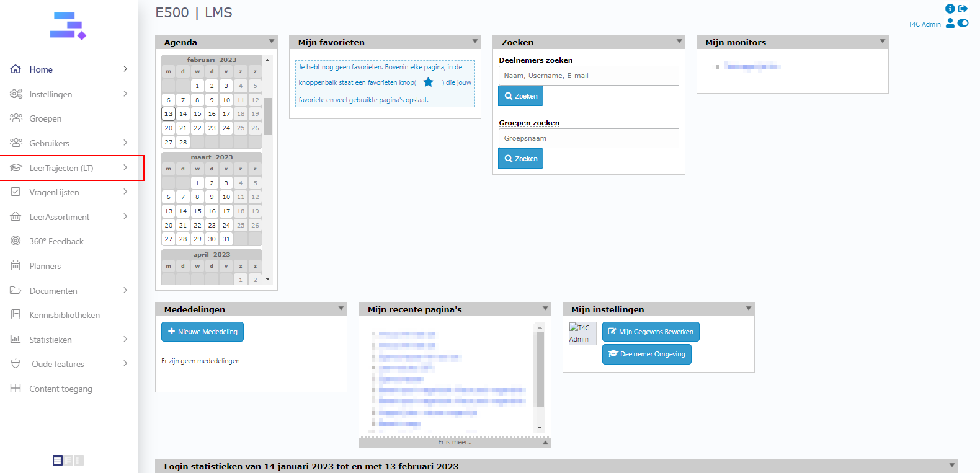This screenshot has height=473, width=980.
Task: Click the Nieuwe Mededeling button
Action: [202, 332]
